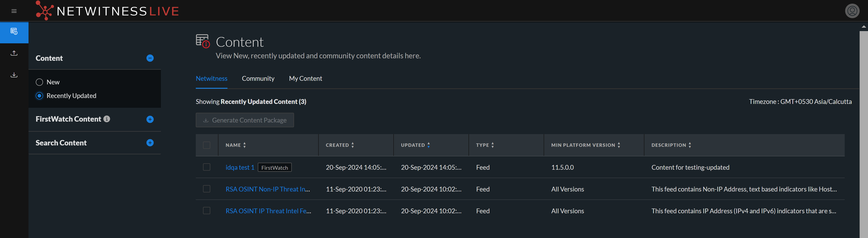
Task: Open the hamburger navigation menu
Action: click(14, 11)
